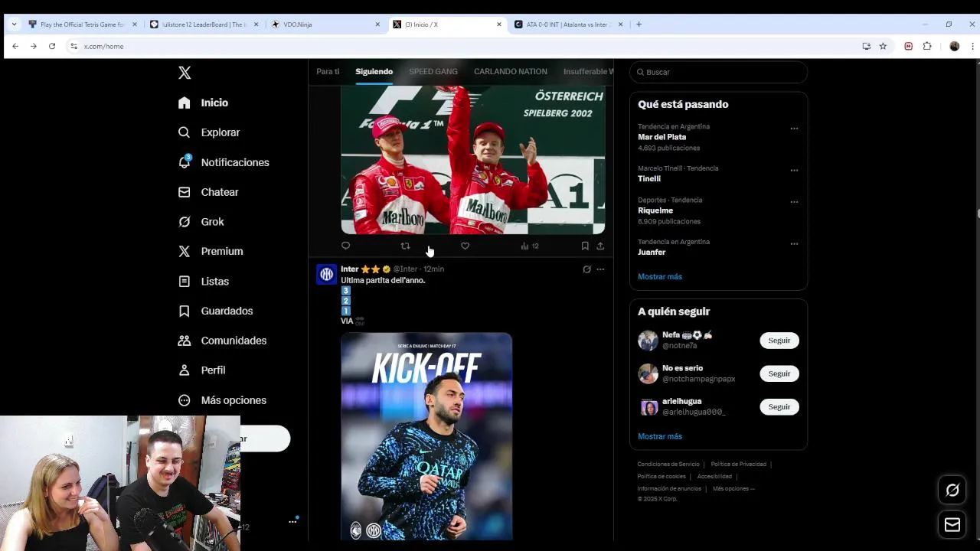Open options for Tinelli trend
The height and width of the screenshot is (551, 980).
(x=794, y=171)
